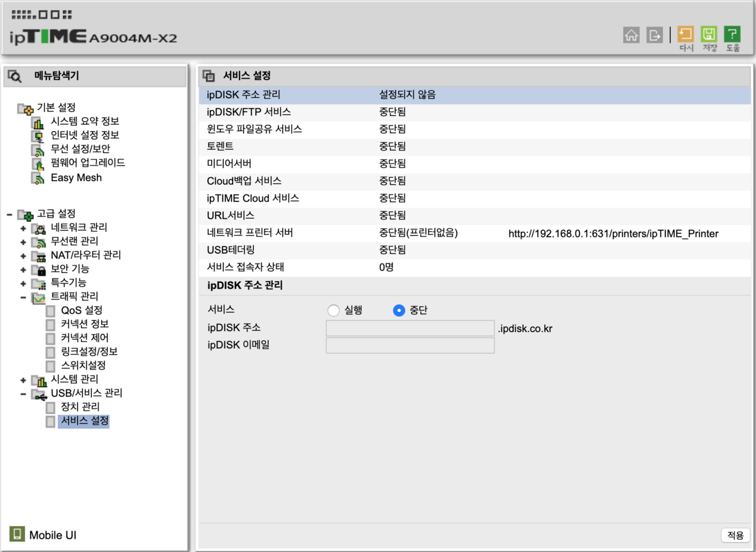Select the ipDISK 주소 관리 row

coord(475,95)
